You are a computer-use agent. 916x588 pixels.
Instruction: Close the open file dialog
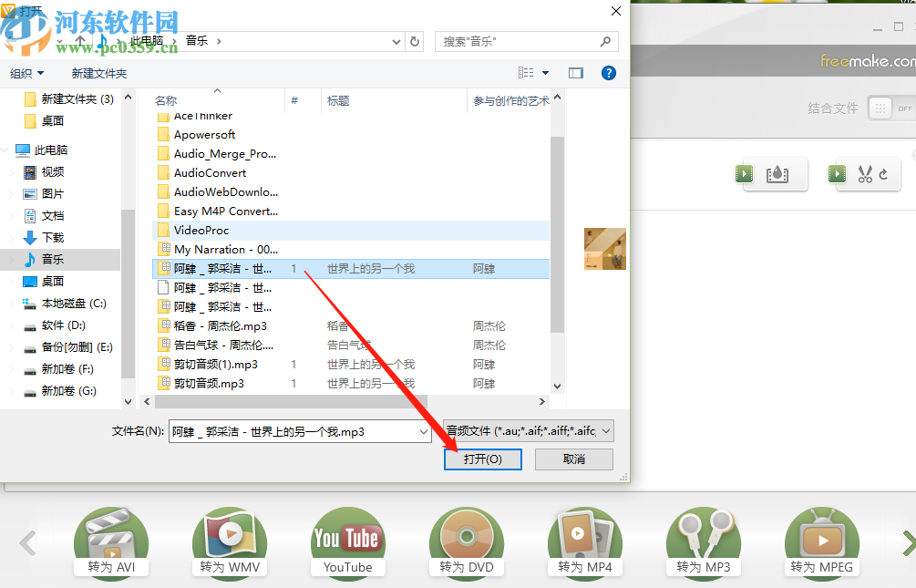point(616,11)
